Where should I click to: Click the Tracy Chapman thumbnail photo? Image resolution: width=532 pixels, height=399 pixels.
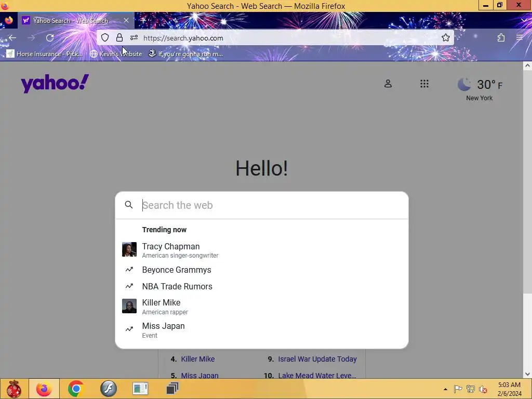pos(129,249)
